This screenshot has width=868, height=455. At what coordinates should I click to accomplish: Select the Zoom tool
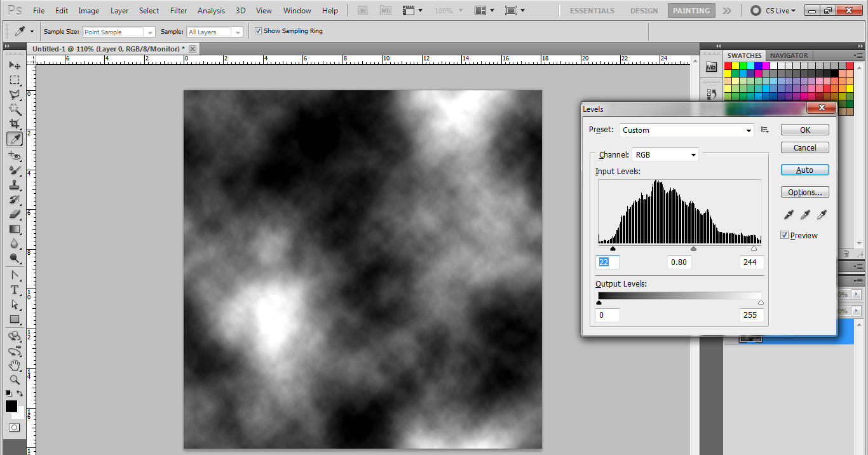click(x=14, y=380)
